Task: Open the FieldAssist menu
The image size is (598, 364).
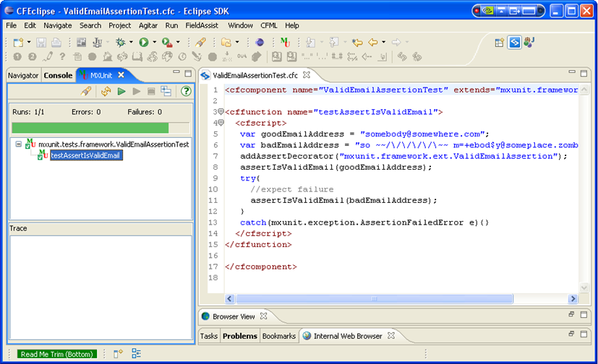Action: (202, 25)
